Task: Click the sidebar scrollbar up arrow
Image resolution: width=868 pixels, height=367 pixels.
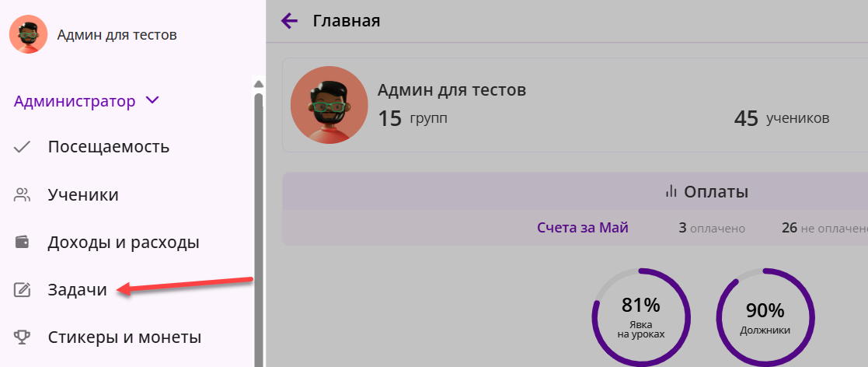Action: [258, 84]
